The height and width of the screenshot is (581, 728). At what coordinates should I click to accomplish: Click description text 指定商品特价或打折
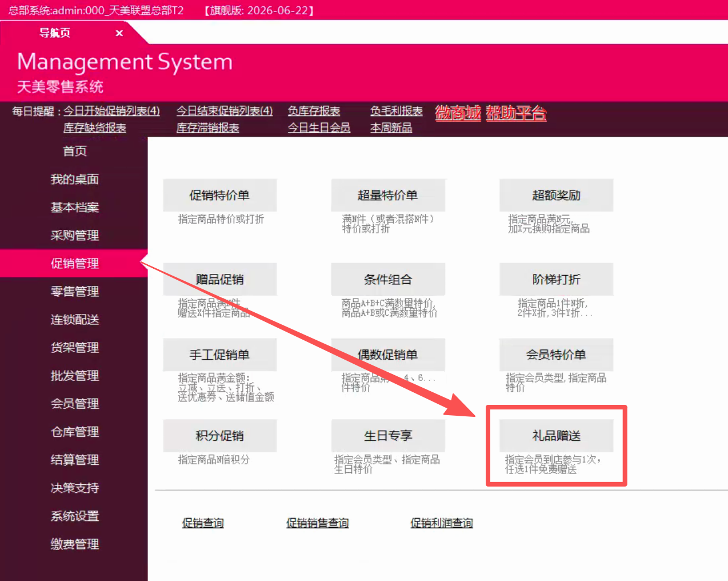tap(221, 219)
